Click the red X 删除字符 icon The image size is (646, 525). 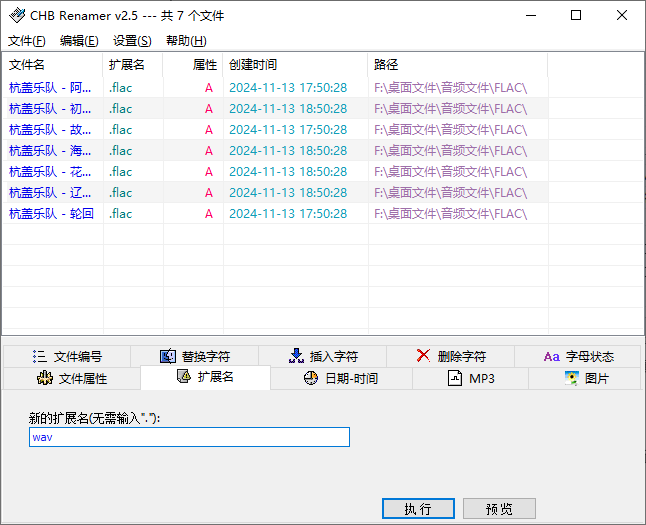tap(423, 355)
